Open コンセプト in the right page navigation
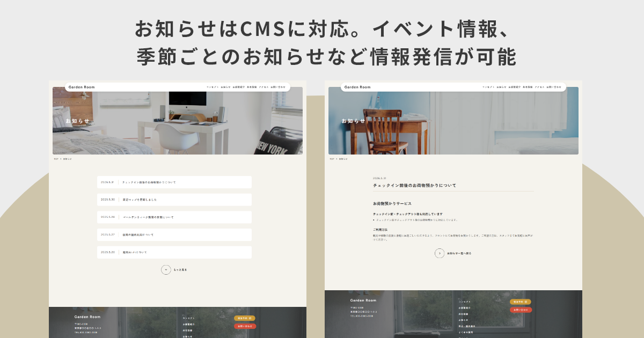This screenshot has width=644, height=338. (x=488, y=87)
